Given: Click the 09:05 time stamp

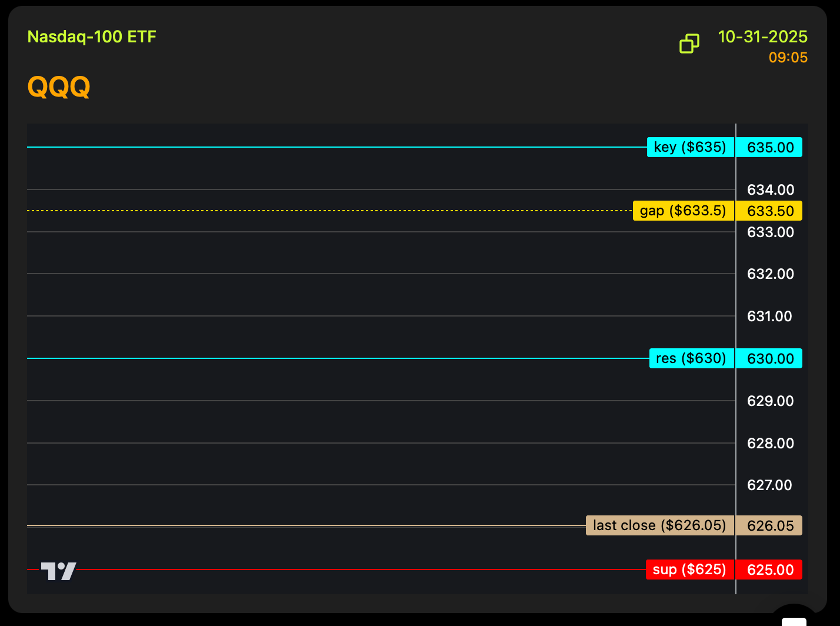Looking at the screenshot, I should point(788,58).
